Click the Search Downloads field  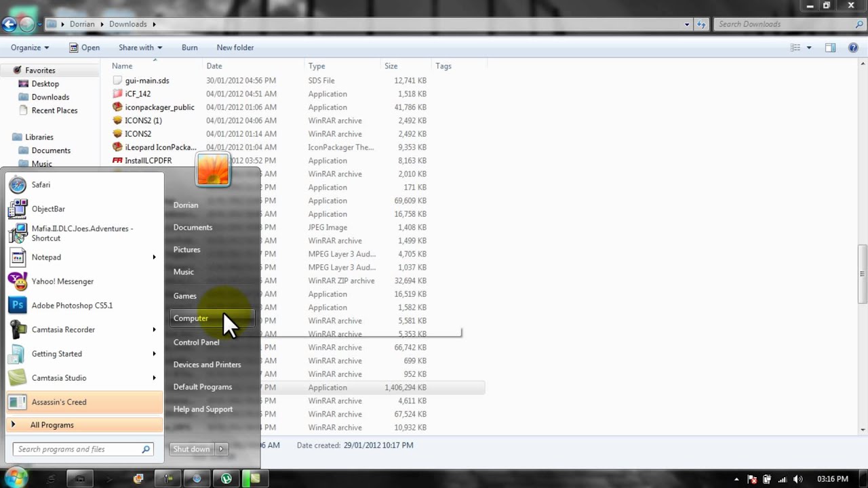point(790,24)
